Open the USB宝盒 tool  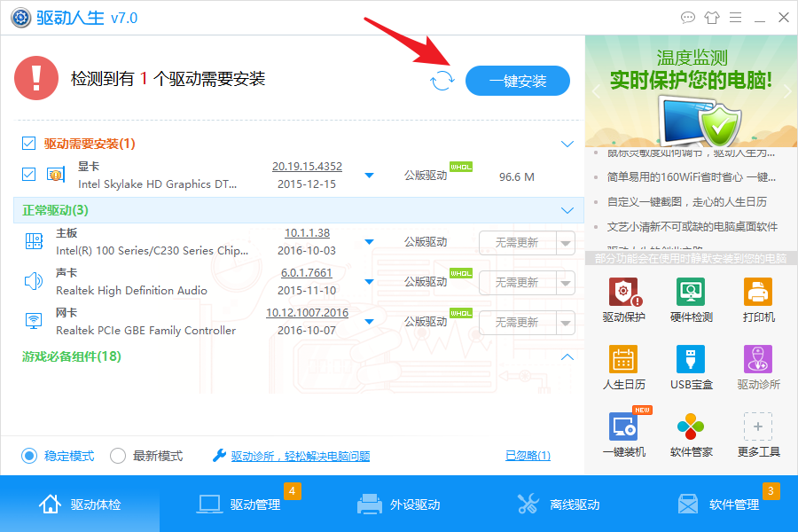[691, 368]
